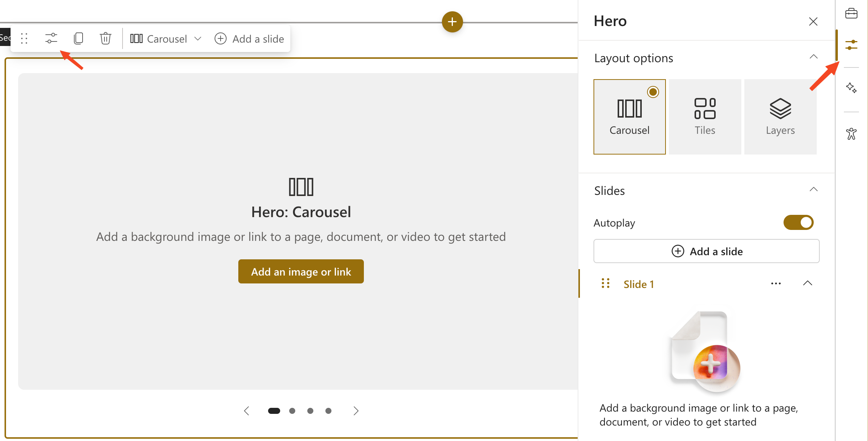Open the accessibility assistant icon
Viewport: 868px width, 441px height.
(851, 134)
